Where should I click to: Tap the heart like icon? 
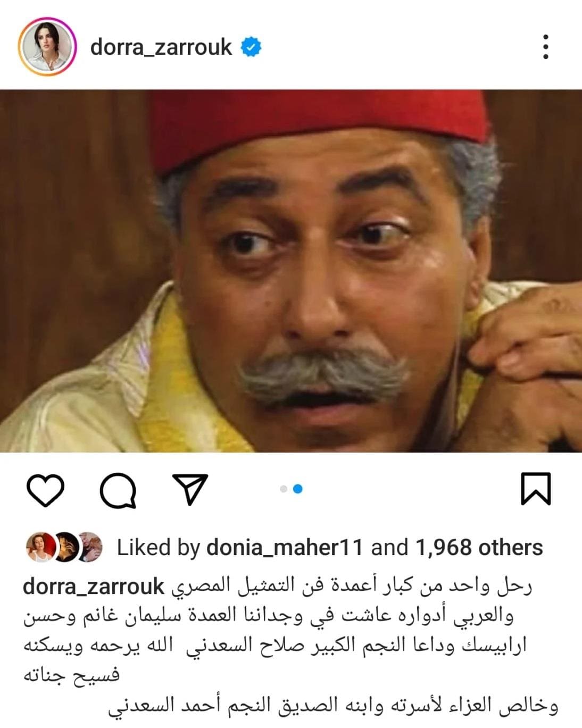point(45,489)
